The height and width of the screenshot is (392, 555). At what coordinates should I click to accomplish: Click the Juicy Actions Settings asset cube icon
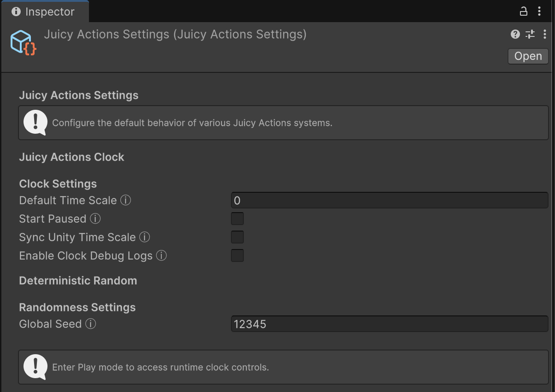click(23, 42)
